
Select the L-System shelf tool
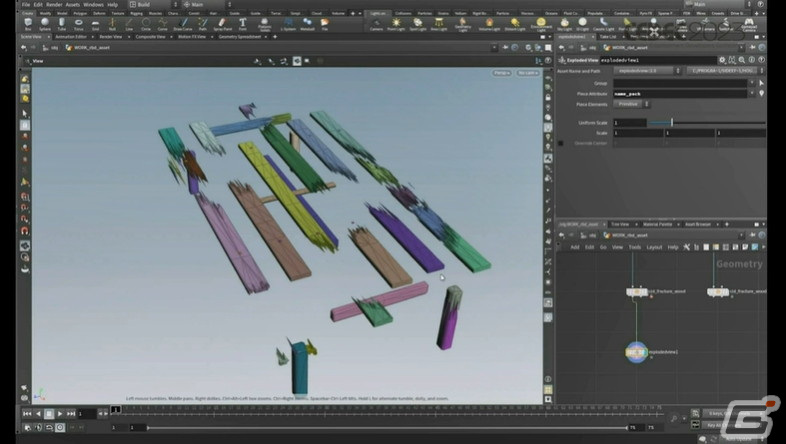coord(288,24)
